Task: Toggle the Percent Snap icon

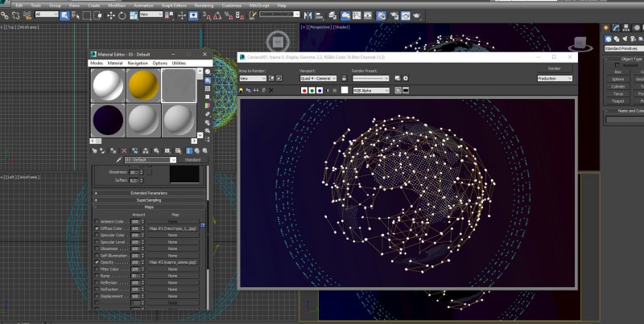Action: tap(228, 15)
